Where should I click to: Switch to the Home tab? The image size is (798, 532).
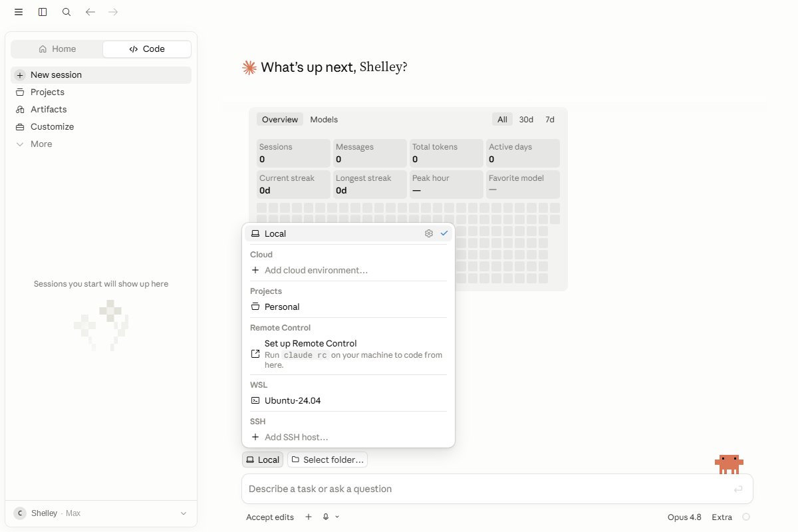click(x=57, y=49)
